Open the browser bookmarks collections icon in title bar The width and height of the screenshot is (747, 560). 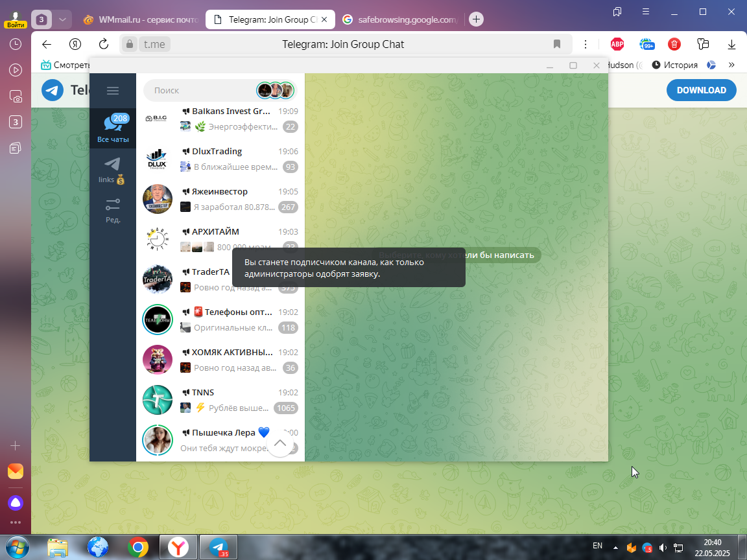(617, 12)
